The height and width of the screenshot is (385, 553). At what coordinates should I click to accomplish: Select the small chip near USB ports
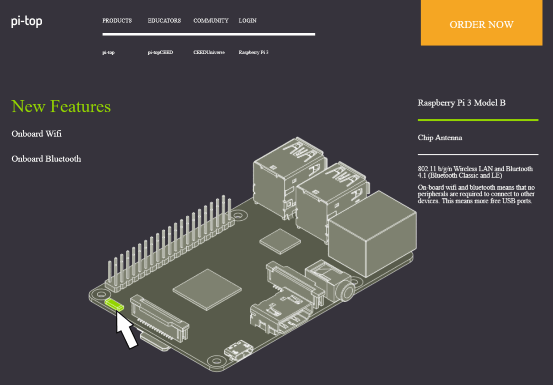click(280, 241)
